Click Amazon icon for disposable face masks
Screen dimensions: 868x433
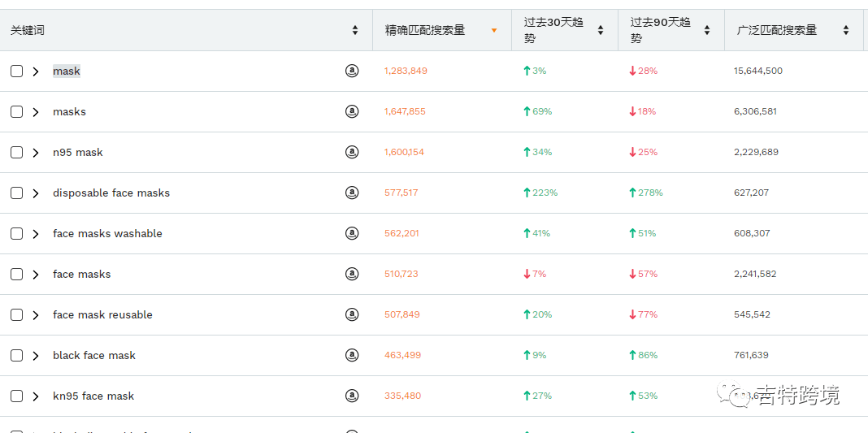tap(352, 193)
